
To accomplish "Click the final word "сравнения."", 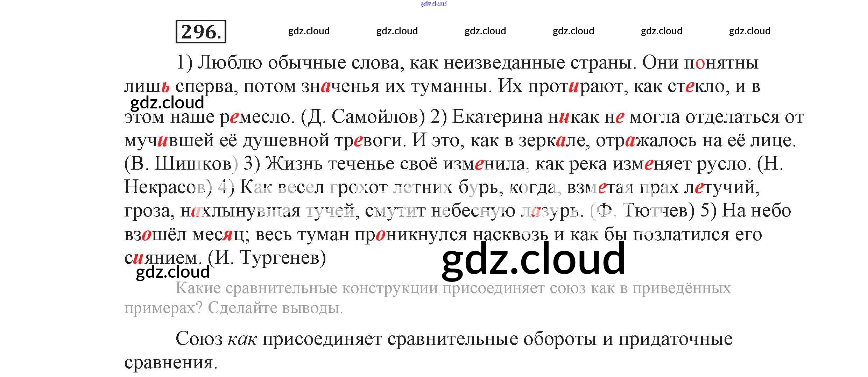I will pos(171,362).
